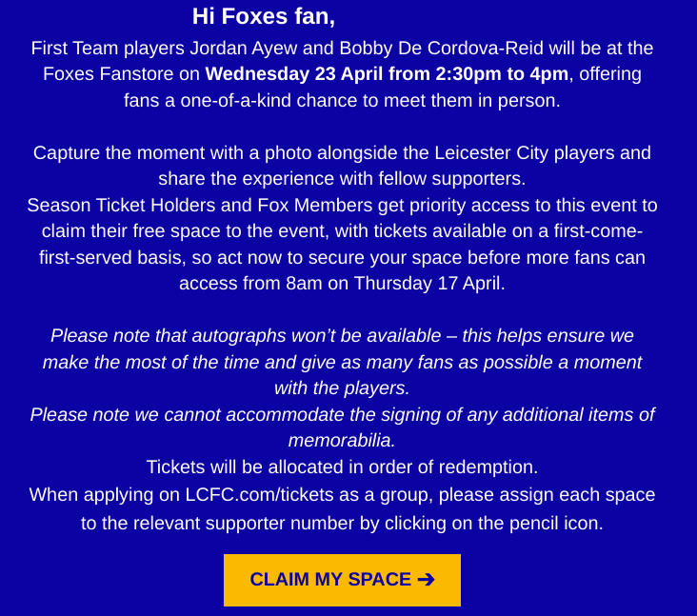The image size is (697, 616).
Task: Click the words "relevant supporter number"
Action: tap(243, 523)
